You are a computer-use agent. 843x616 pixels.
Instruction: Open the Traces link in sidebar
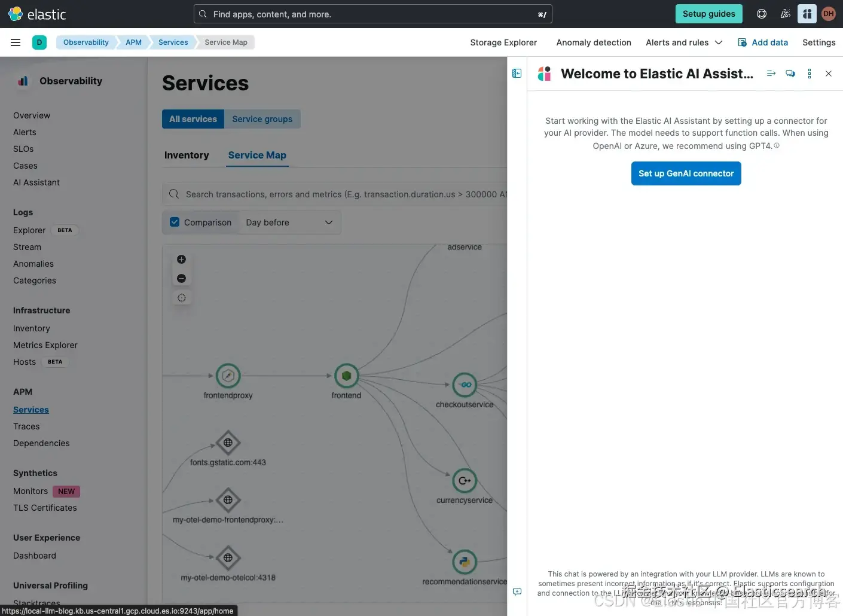[26, 426]
